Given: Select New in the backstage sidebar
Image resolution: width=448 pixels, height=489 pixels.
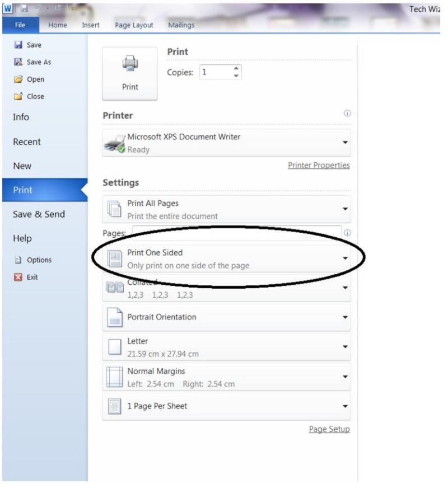Looking at the screenshot, I should 22,166.
